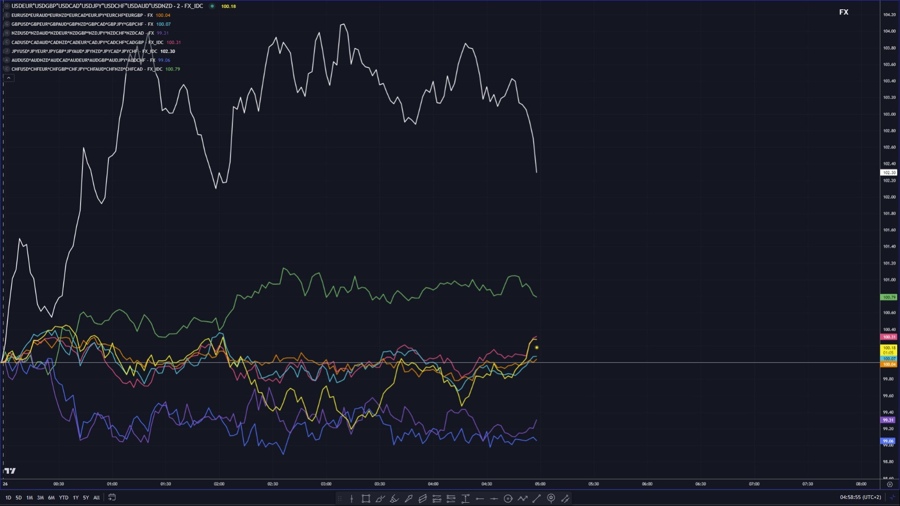
Task: Click the All time range button
Action: point(96,497)
